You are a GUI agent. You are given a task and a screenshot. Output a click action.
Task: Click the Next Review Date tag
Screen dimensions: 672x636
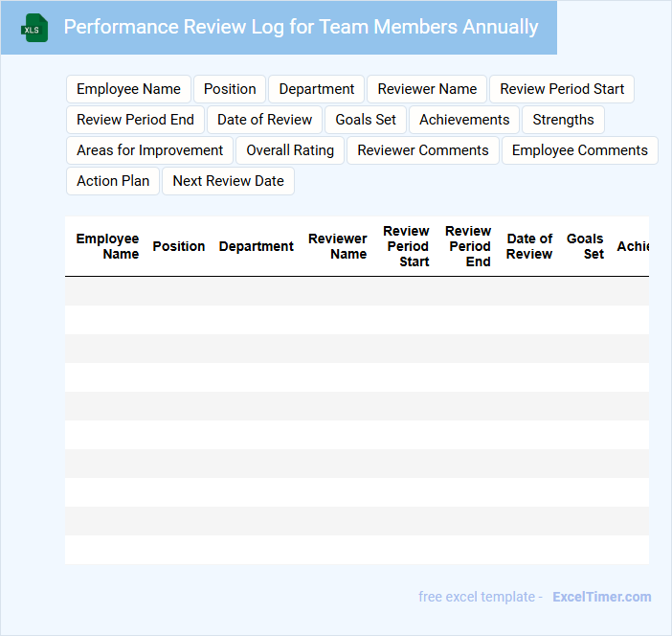228,181
